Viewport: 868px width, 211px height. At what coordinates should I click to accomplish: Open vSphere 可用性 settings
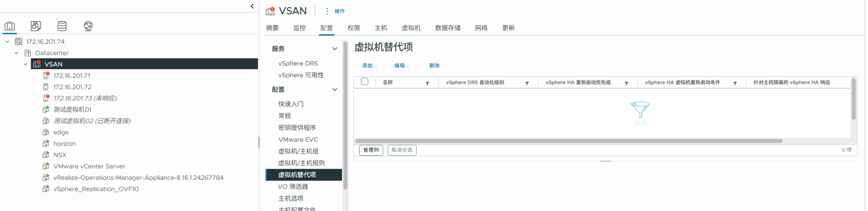(x=301, y=75)
